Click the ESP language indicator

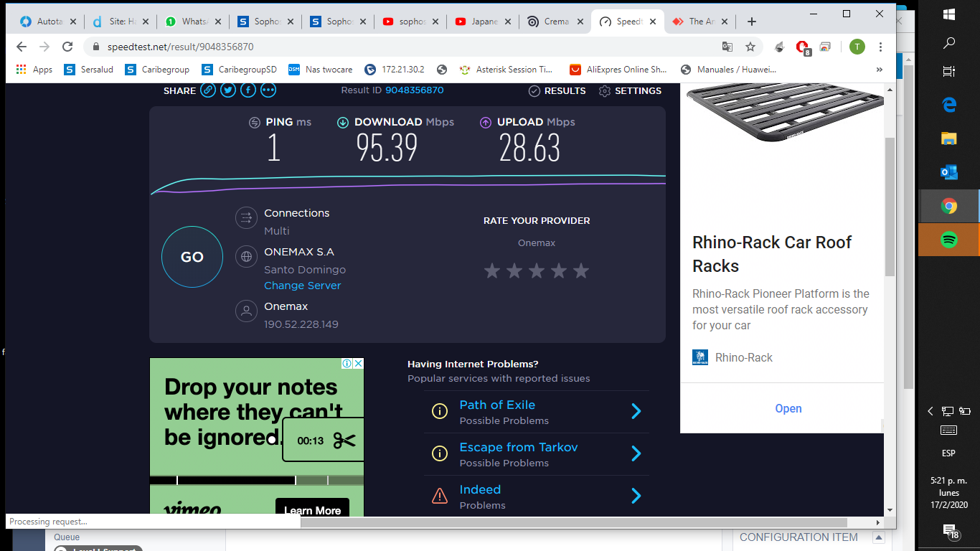948,454
